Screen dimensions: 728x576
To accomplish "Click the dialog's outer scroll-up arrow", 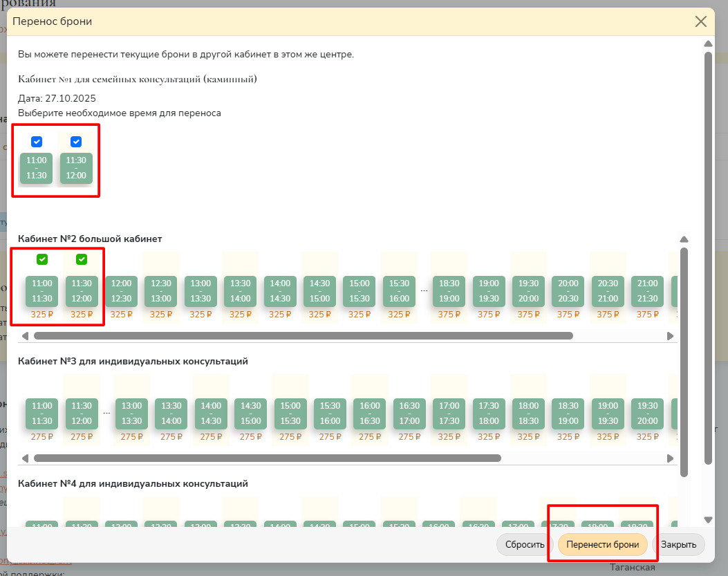I will pos(707,44).
